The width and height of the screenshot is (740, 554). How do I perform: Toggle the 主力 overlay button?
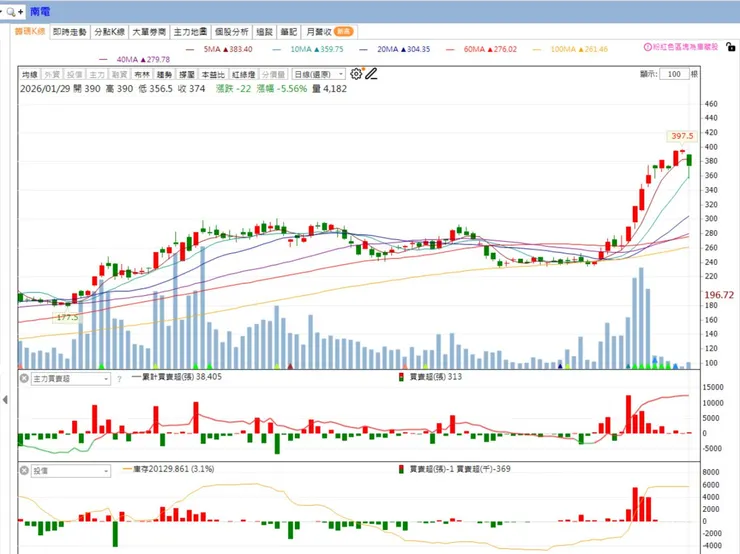pyautogui.click(x=97, y=75)
